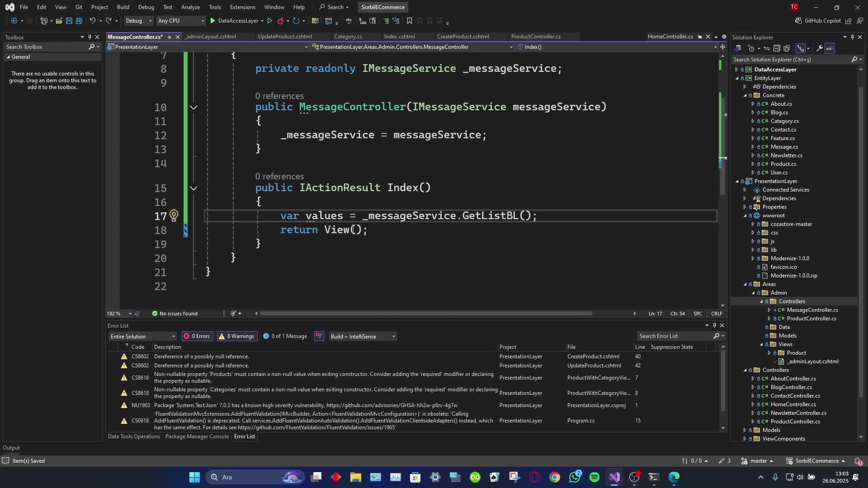Image resolution: width=868 pixels, height=488 pixels.
Task: Expand DataAccessLayer project node
Action: [737, 70]
